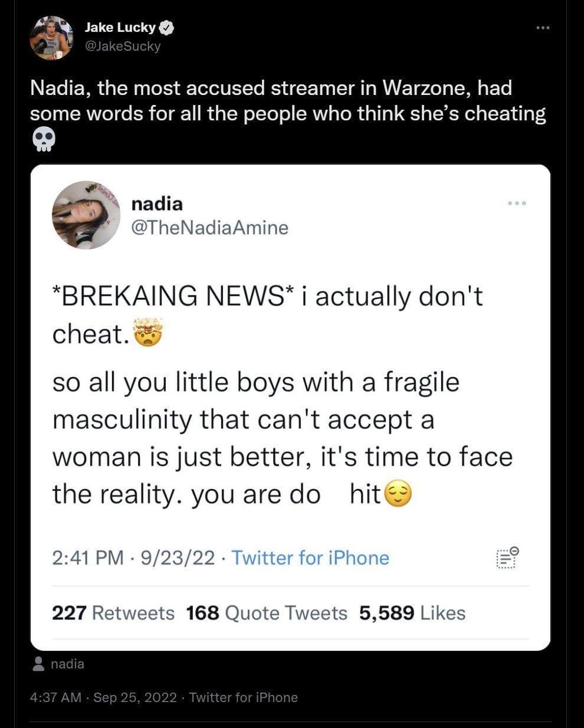Select the 'Jake Lucky' display name
The width and height of the screenshot is (584, 728).
118,27
